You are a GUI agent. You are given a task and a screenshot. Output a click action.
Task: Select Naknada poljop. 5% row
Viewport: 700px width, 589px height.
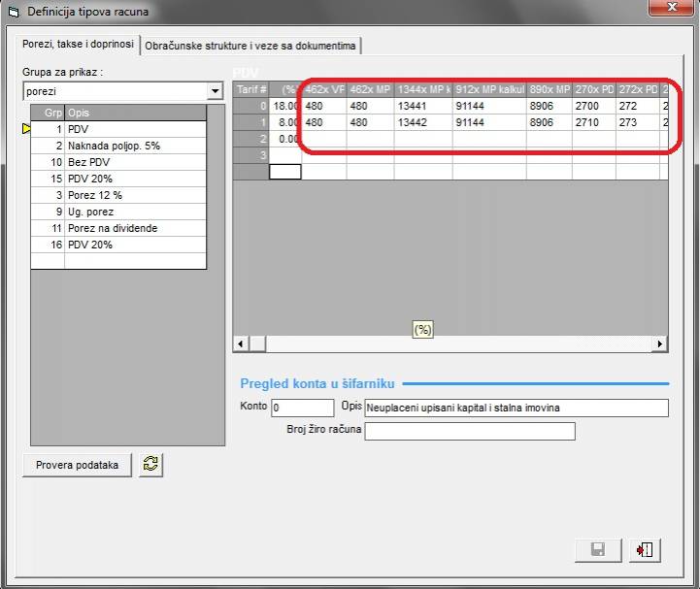pos(134,146)
